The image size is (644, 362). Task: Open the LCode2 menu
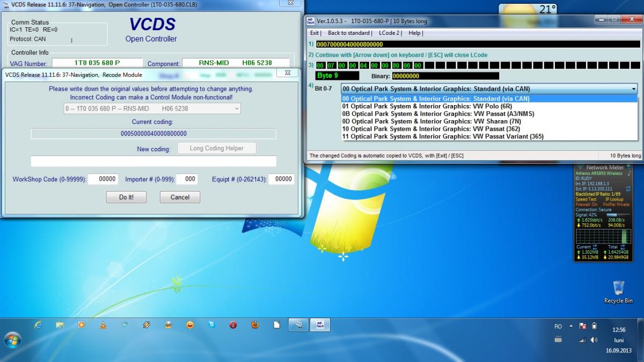(x=390, y=33)
